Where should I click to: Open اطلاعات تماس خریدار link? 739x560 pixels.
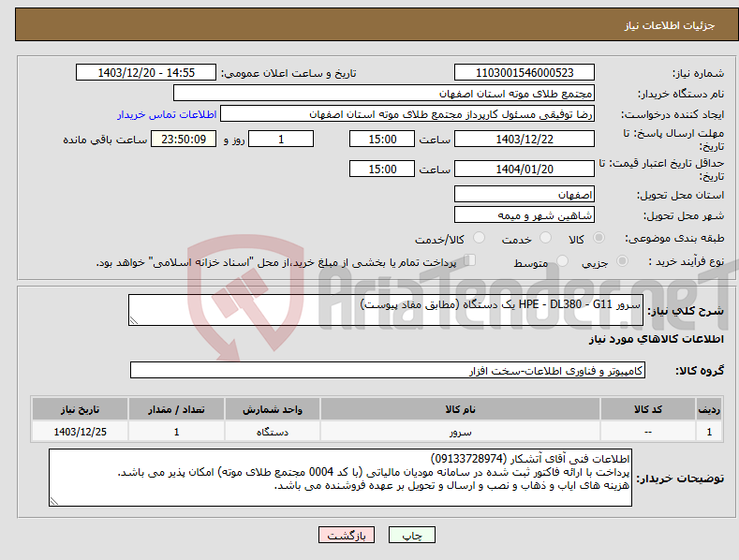[167, 114]
